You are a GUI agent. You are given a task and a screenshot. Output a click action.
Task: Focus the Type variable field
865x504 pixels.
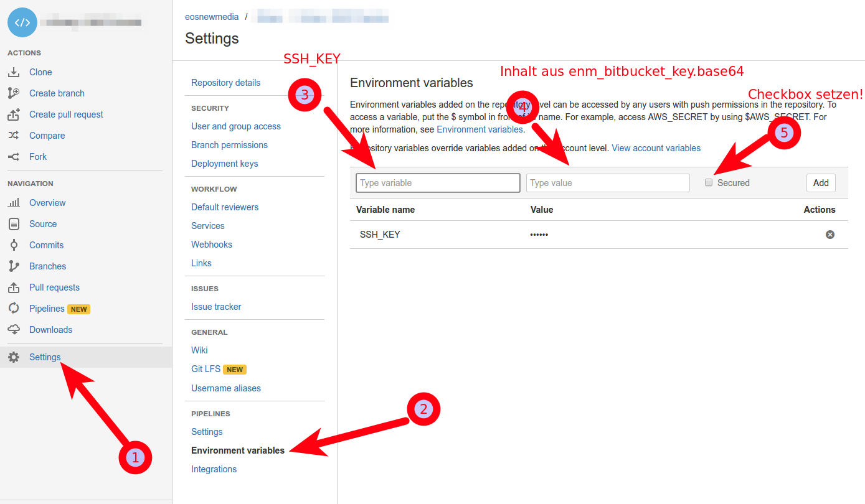tap(438, 183)
